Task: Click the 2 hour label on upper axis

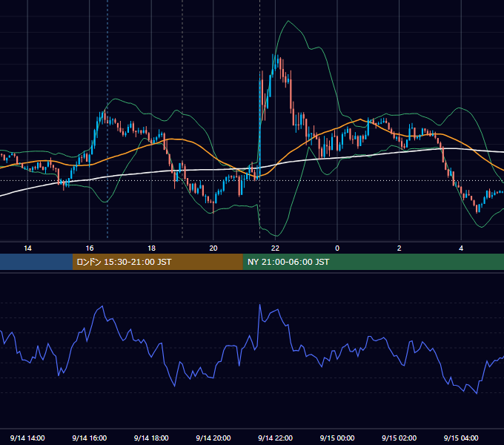Action: [x=399, y=248]
